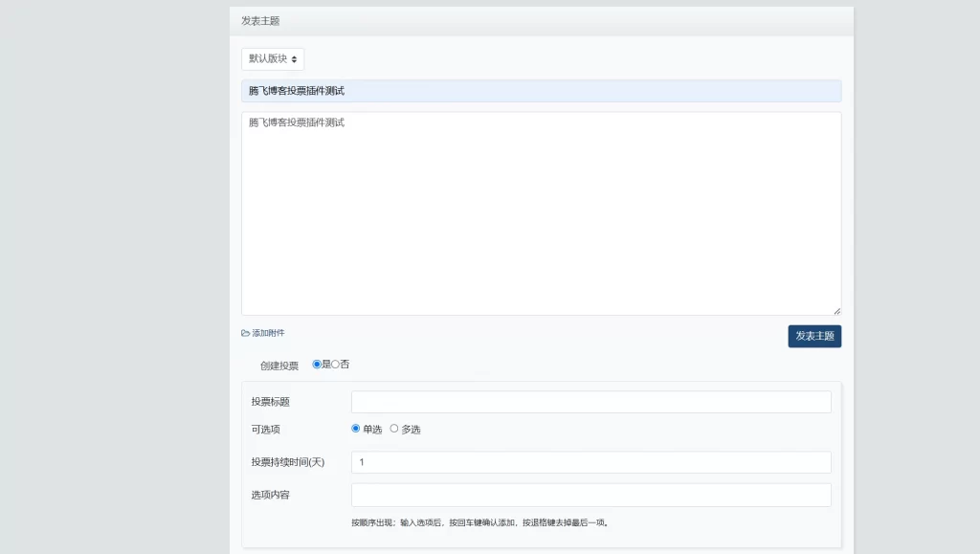
Task: Click the 选项内容 input field
Action: 590,495
